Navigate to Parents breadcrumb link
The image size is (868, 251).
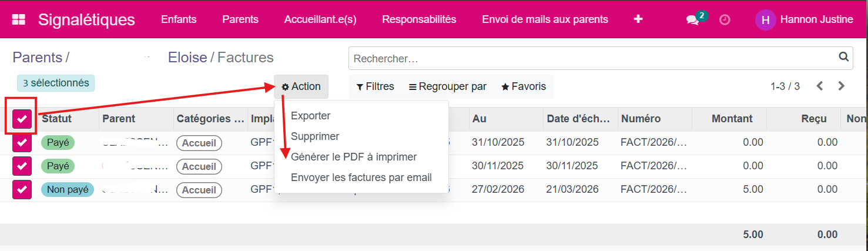37,58
